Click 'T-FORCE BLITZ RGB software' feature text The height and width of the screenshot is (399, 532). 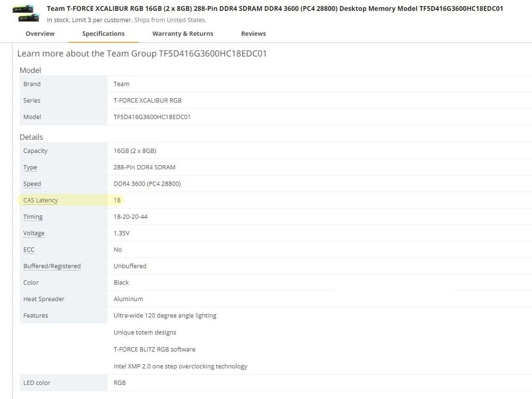tap(154, 349)
